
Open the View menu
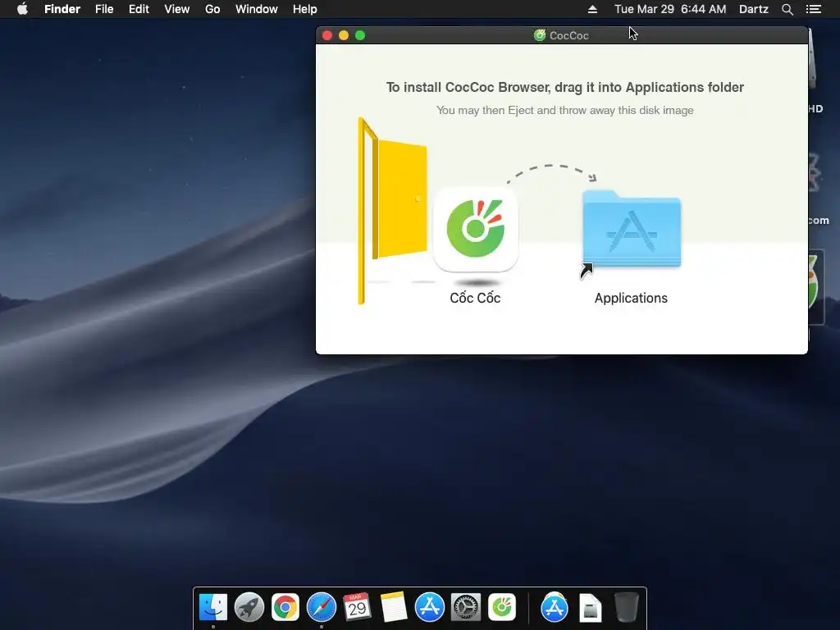coord(177,9)
